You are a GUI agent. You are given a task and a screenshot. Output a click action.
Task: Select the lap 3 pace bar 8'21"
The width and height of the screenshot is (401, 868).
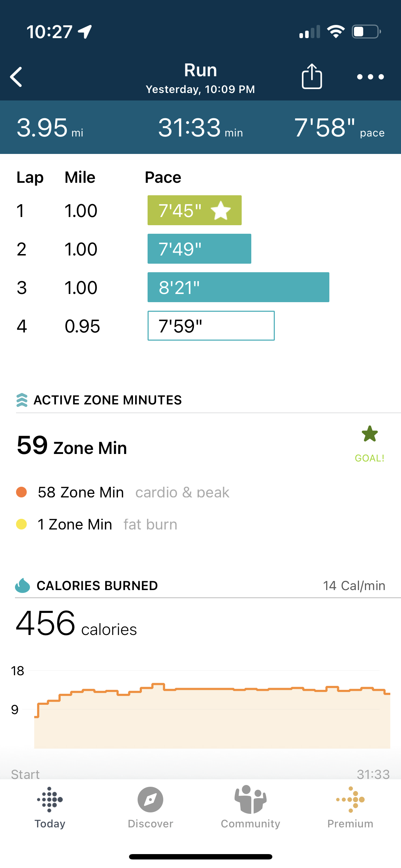238,287
